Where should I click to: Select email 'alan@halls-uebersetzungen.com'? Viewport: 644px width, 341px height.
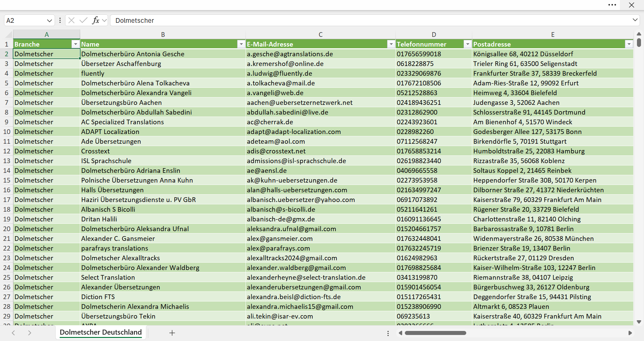[x=321, y=190]
